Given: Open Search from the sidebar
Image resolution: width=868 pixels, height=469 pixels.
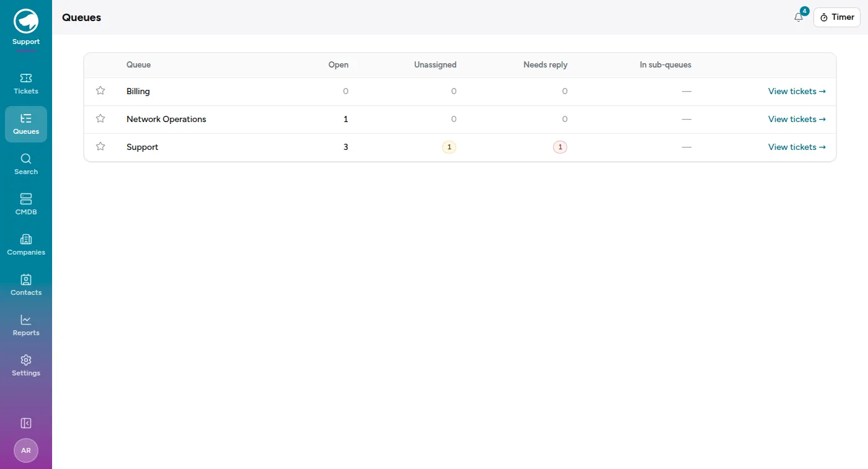Looking at the screenshot, I should point(26,164).
